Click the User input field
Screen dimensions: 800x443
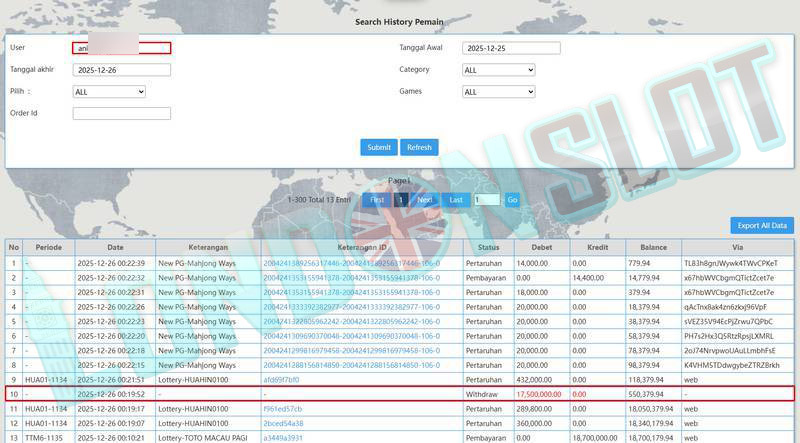coord(121,48)
